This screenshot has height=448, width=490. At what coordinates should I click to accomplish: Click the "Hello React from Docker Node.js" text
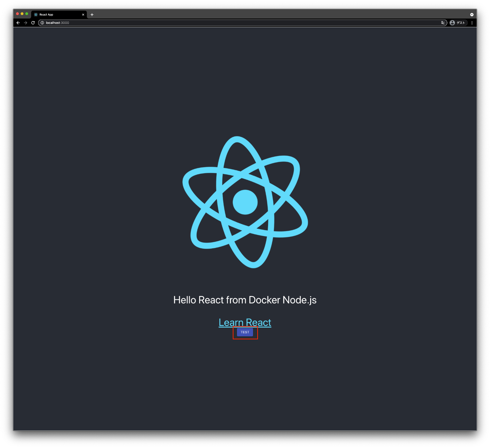[245, 300]
